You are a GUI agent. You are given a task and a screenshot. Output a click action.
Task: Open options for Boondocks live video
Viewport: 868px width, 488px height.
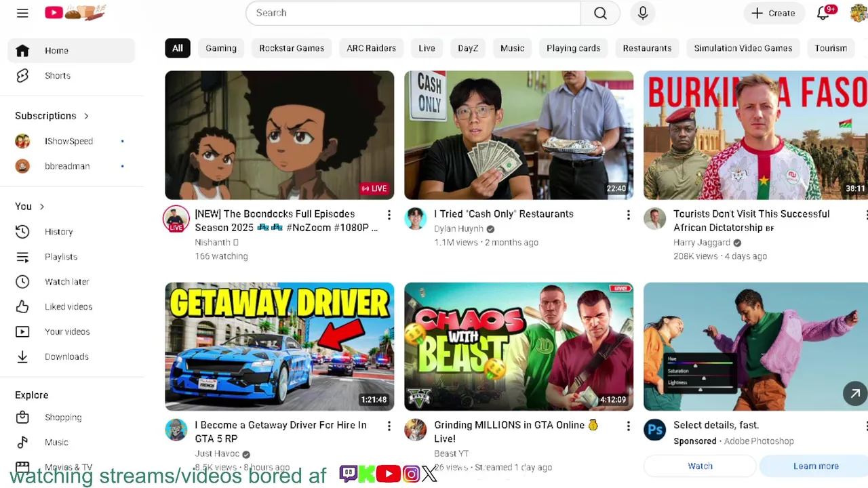pyautogui.click(x=389, y=215)
